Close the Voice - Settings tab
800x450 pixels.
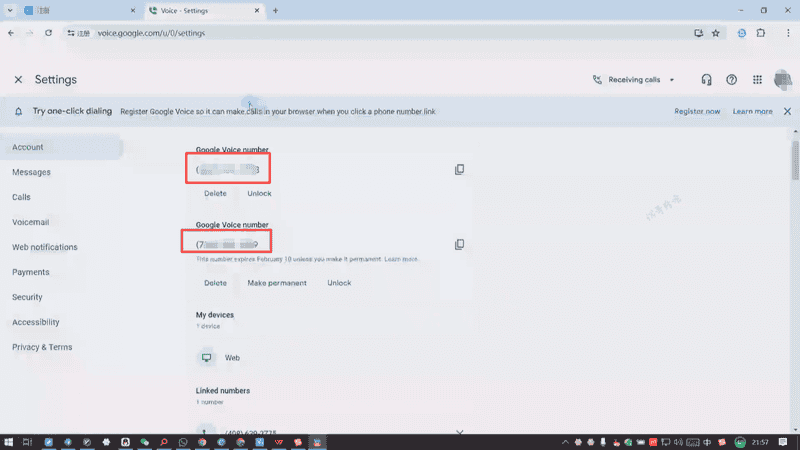point(257,10)
